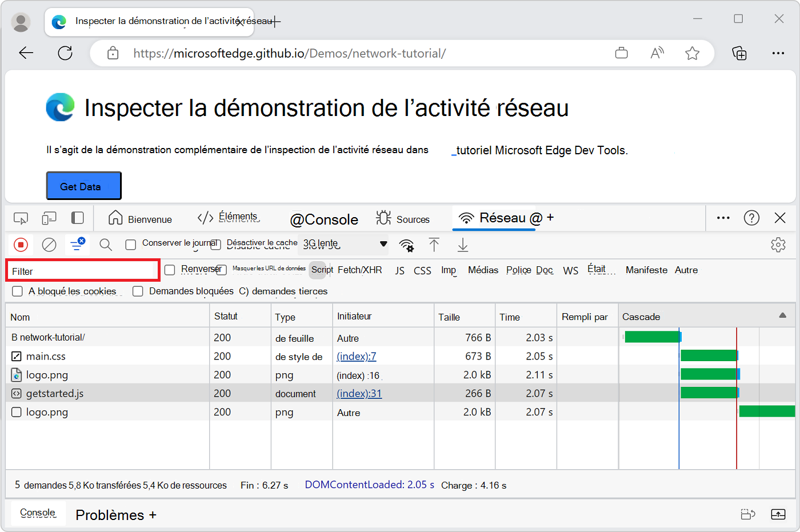This screenshot has height=532, width=800.
Task: Open browser Settings and more menu
Action: point(778,53)
